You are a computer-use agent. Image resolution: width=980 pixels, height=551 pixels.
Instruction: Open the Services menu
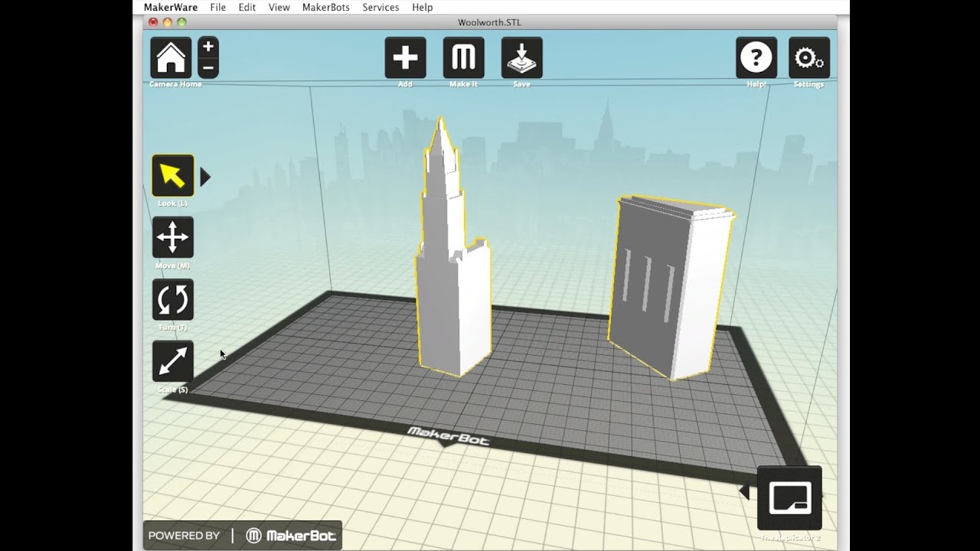click(x=381, y=7)
